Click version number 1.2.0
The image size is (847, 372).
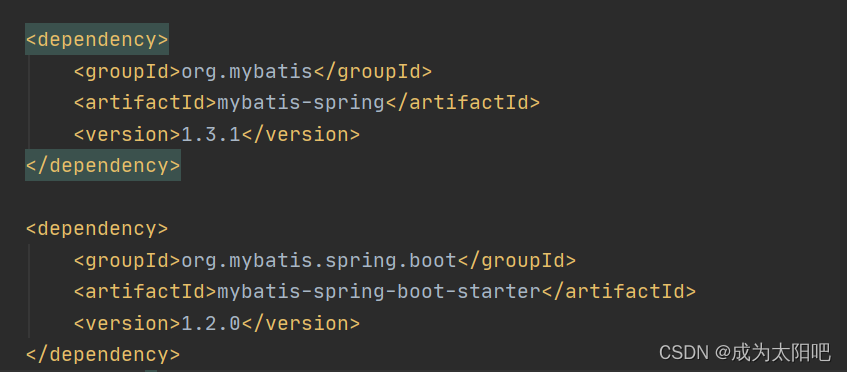point(211,323)
